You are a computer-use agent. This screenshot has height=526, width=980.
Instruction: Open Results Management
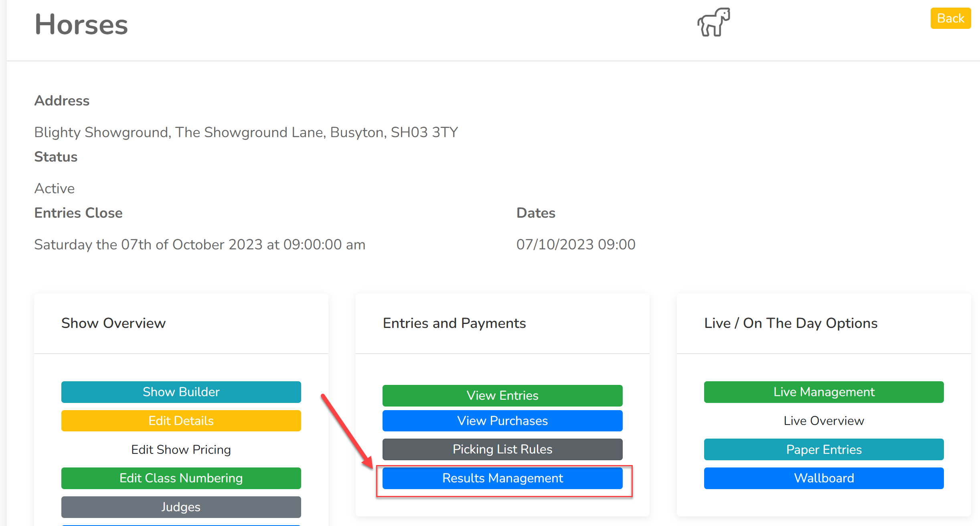[x=502, y=478]
